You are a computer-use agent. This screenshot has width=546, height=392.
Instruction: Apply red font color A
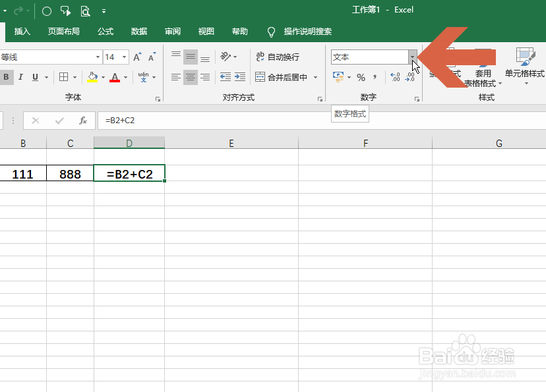(115, 77)
